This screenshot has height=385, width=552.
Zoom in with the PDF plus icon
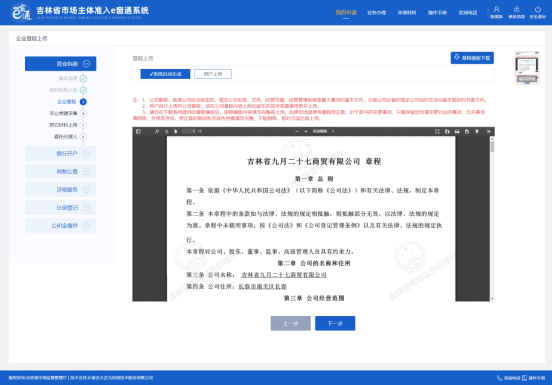click(306, 131)
